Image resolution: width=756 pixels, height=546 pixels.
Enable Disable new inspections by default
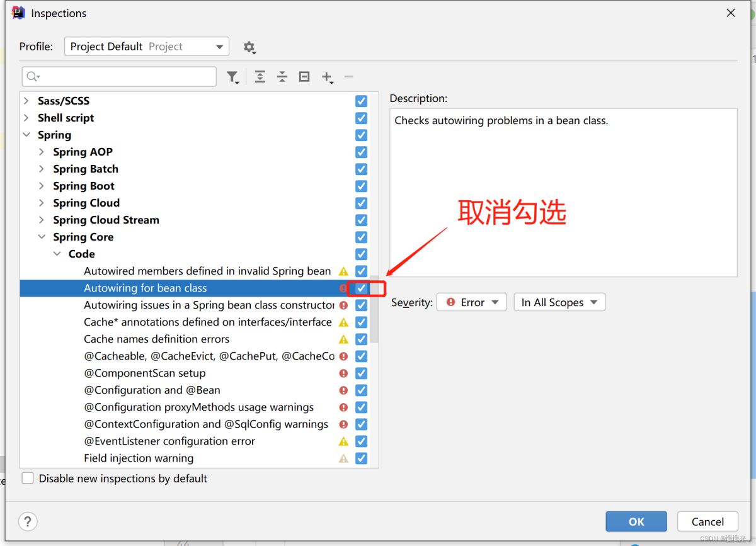coord(28,479)
